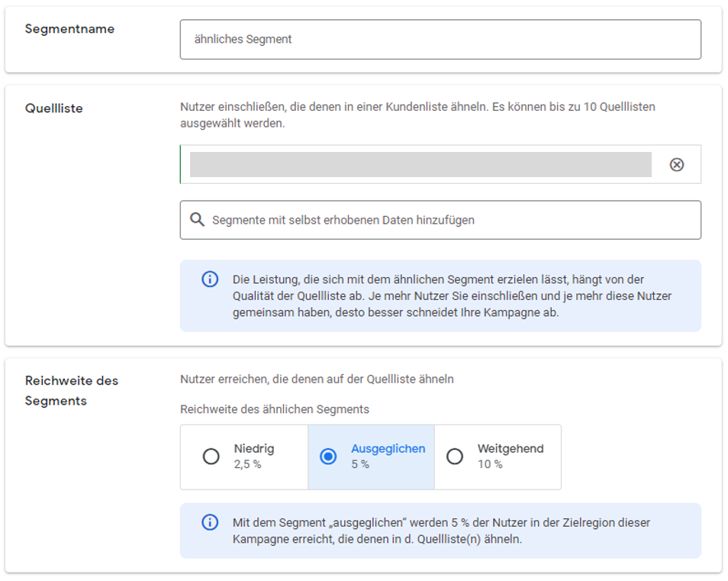The image size is (728, 581).
Task: Click the Segmentname section heading
Action: [69, 29]
